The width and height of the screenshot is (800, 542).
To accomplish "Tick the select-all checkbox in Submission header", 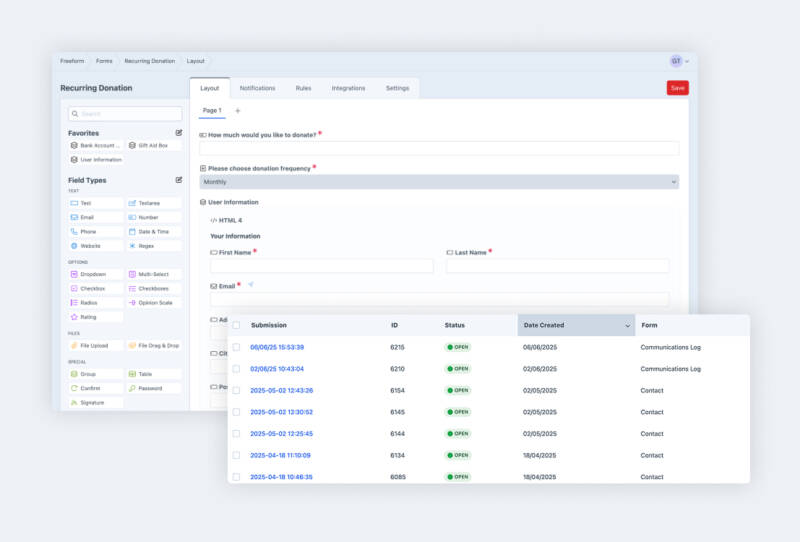I will pyautogui.click(x=236, y=325).
